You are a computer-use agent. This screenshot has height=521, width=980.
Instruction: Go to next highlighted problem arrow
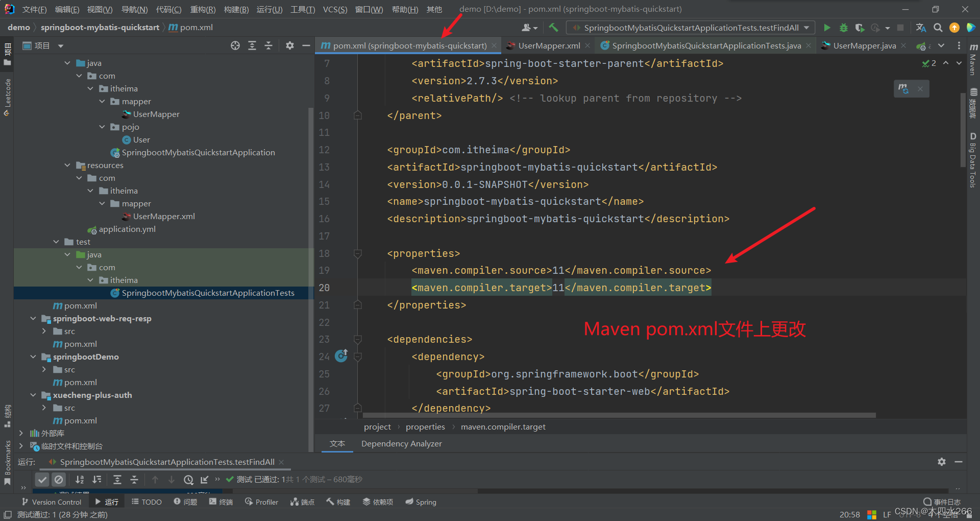[959, 63]
